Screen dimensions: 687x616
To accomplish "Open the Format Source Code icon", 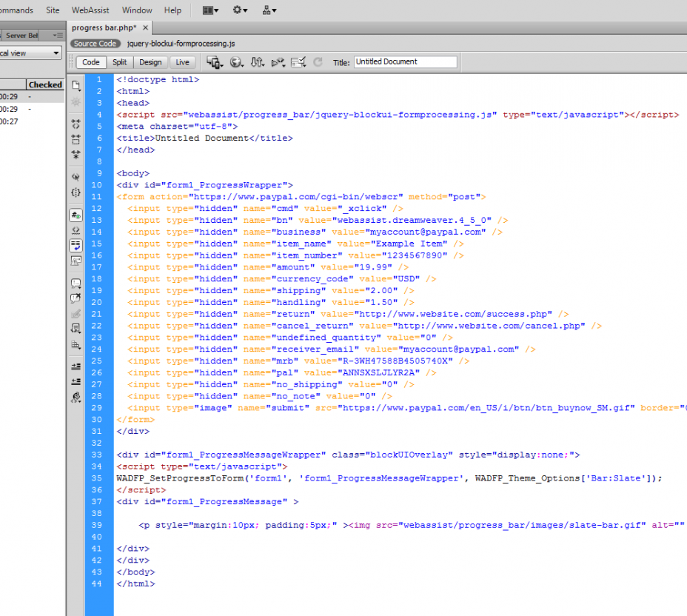I will coord(76,398).
